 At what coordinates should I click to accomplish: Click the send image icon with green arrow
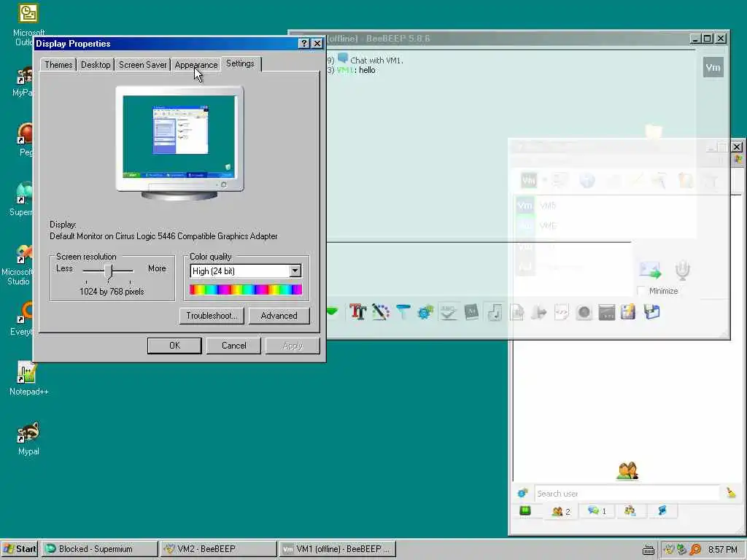[650, 270]
